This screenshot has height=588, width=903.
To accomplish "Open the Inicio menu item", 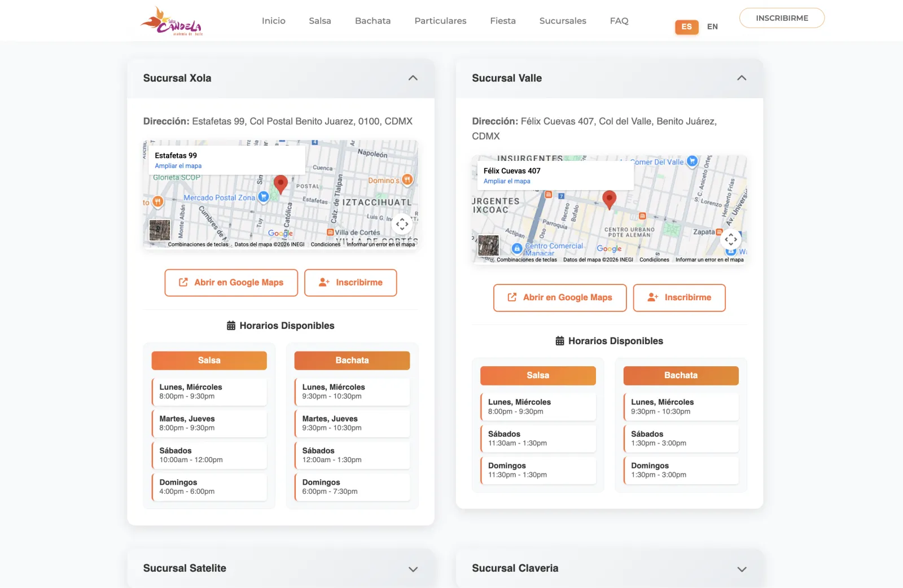I will 274,21.
